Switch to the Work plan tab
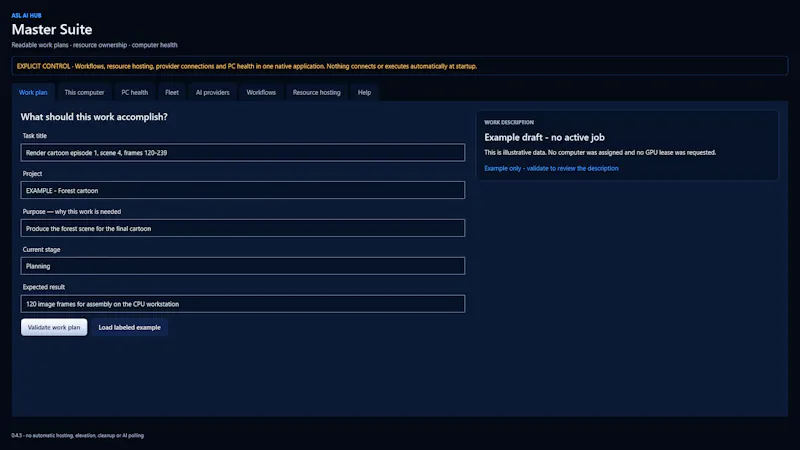This screenshot has height=450, width=800. (33, 92)
